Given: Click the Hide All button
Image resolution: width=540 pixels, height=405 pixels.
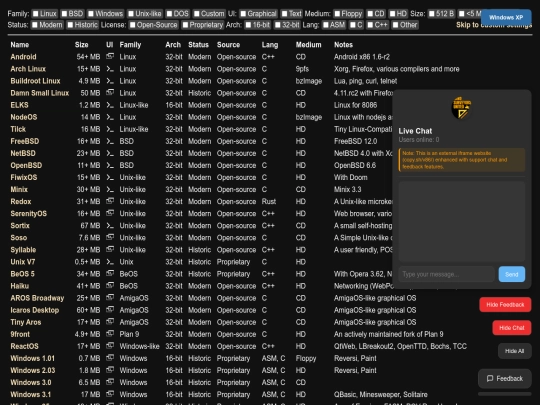Looking at the screenshot, I should tap(515, 351).
